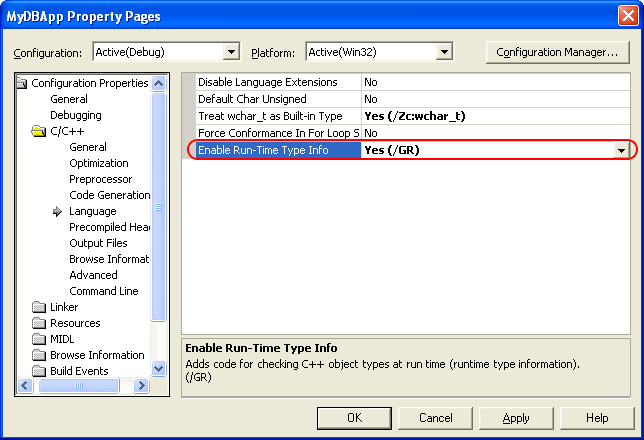Click the MIDL folder icon

(x=39, y=339)
